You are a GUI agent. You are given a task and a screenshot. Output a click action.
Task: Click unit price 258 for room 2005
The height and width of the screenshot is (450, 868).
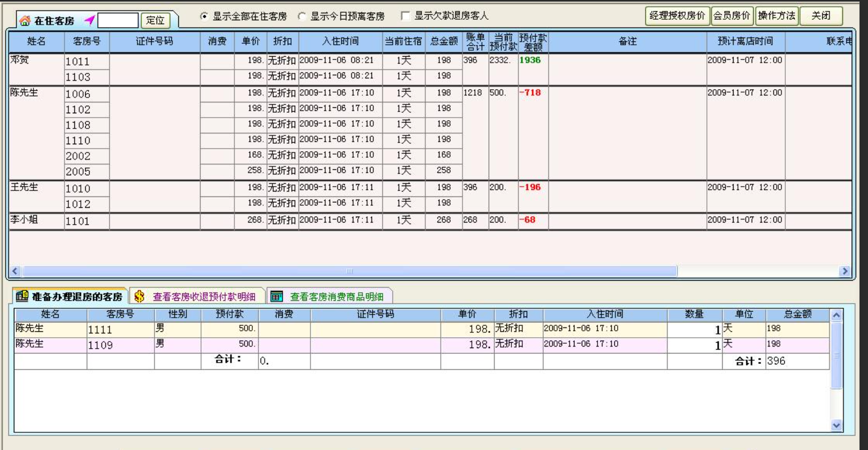(x=255, y=170)
